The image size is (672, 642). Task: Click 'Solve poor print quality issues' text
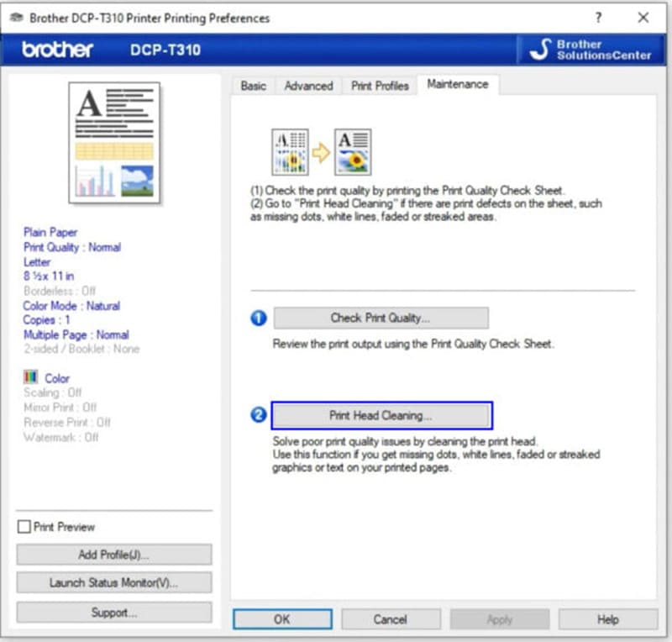click(405, 441)
